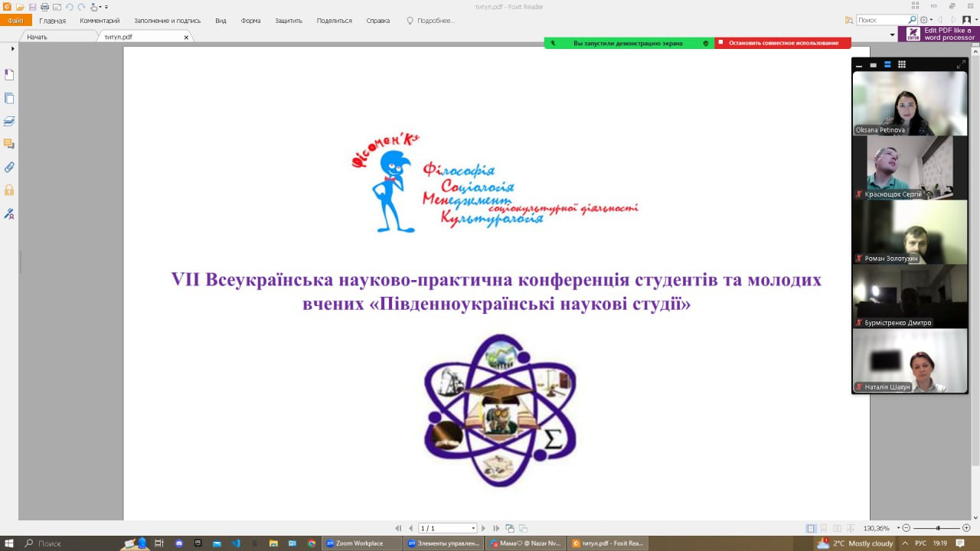
Task: Open the Layers panel in the sidebar
Action: tap(9, 121)
